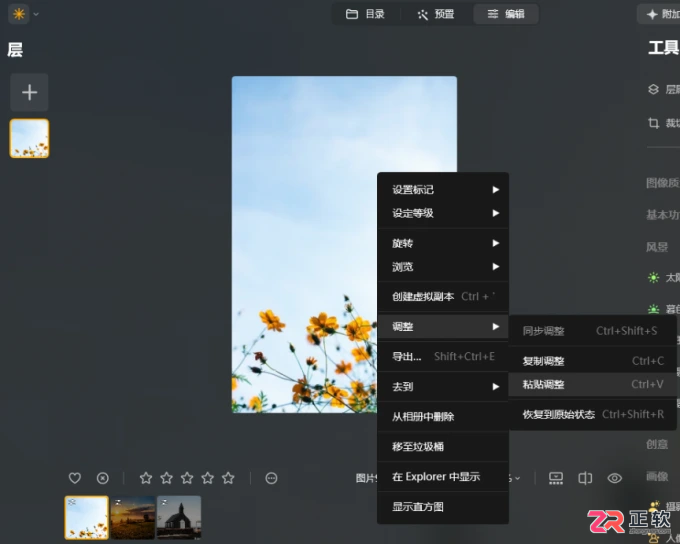
Task: Choose 显示直方图 menu entry
Action: click(443, 506)
